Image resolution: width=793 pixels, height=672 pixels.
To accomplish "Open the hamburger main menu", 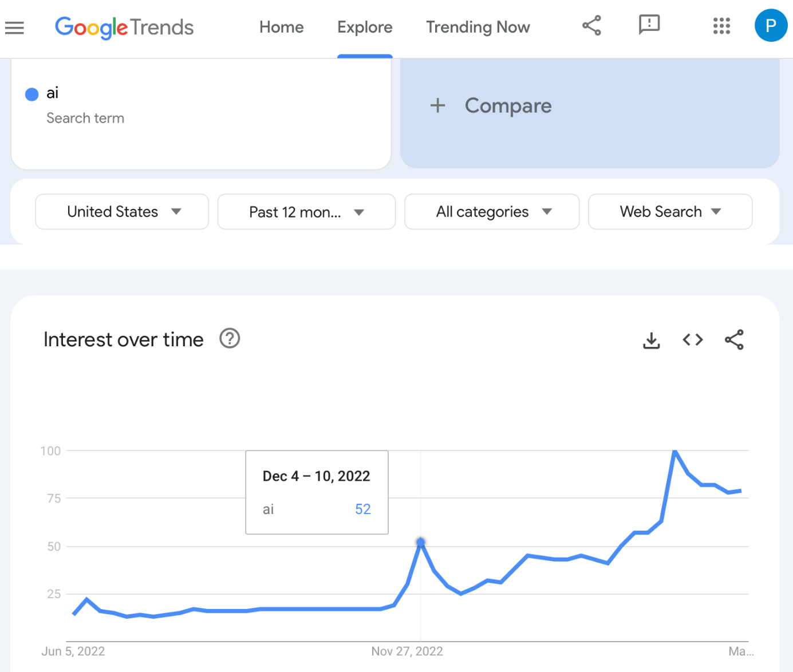I will [x=15, y=27].
